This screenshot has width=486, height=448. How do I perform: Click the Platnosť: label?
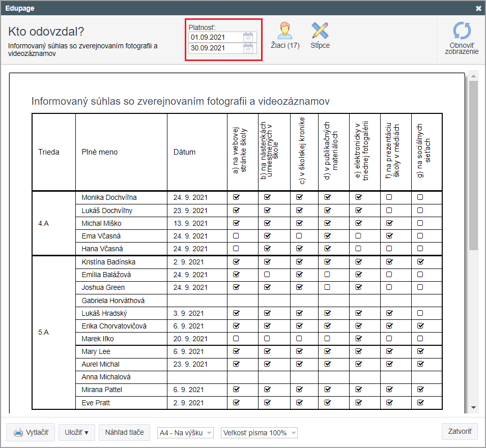(202, 27)
